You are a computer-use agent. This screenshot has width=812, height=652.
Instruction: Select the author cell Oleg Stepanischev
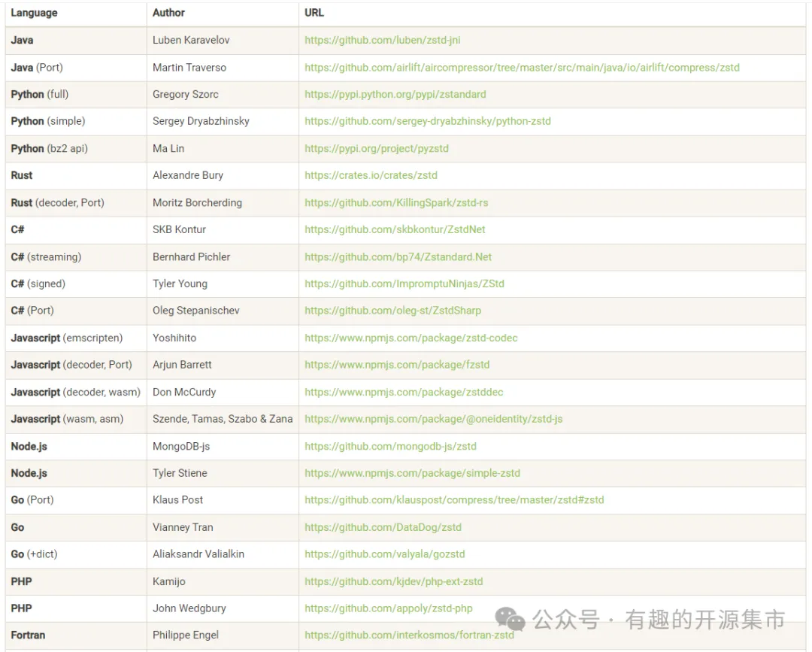click(x=223, y=311)
